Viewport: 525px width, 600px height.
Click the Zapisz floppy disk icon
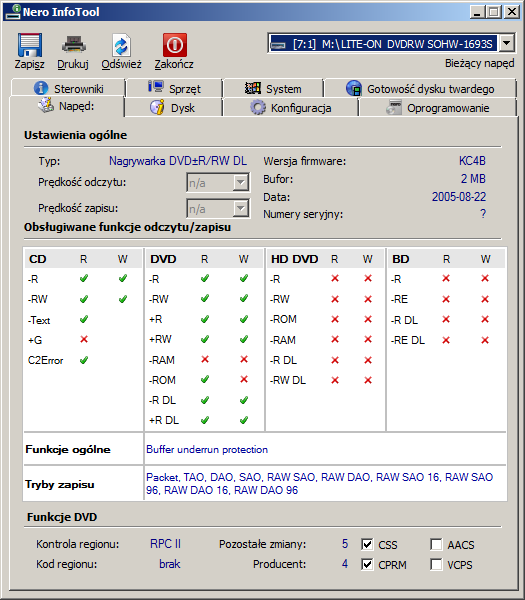click(x=29, y=45)
